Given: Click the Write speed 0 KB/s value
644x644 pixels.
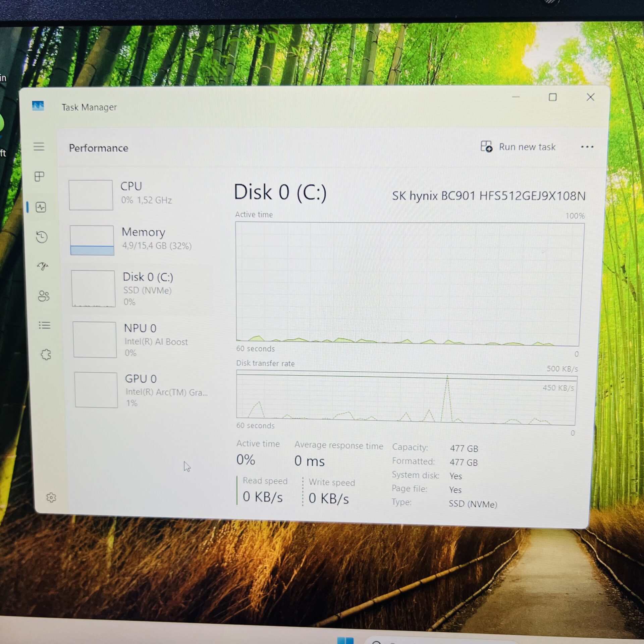Looking at the screenshot, I should [329, 498].
